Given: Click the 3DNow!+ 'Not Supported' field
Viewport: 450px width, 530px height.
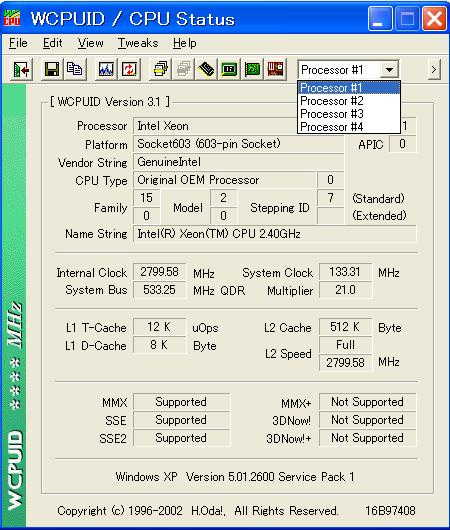Looking at the screenshot, I should click(368, 438).
